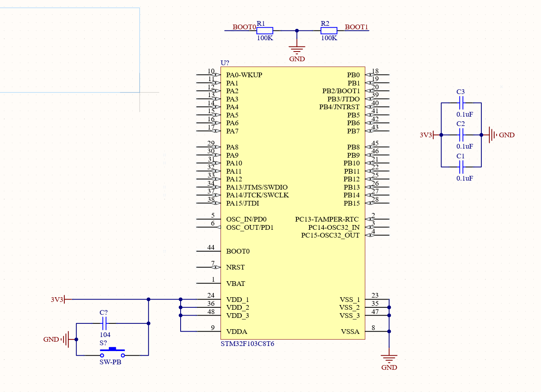Click the junction dot on the VSSA pin wire
The height and width of the screenshot is (392, 541).
pos(389,332)
